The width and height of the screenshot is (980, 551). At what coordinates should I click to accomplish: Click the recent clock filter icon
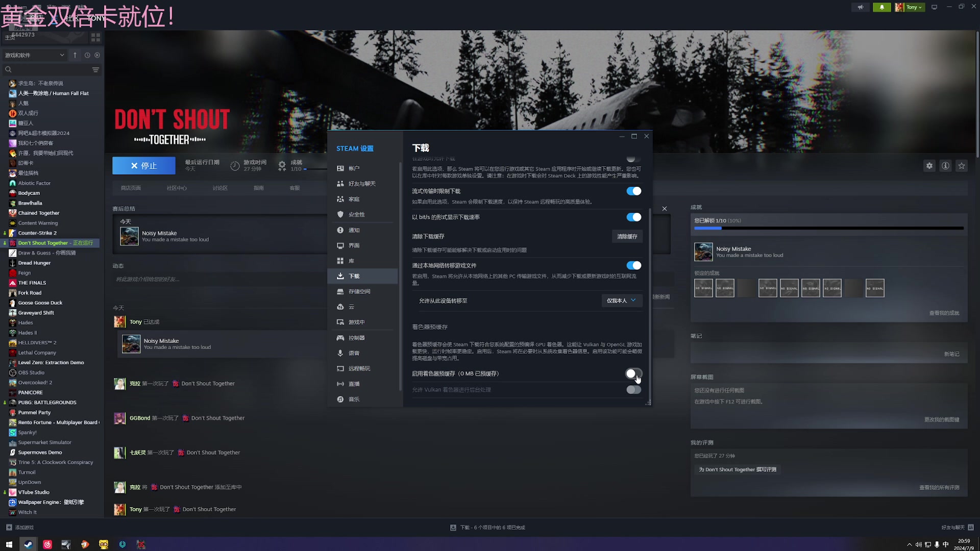(x=87, y=55)
